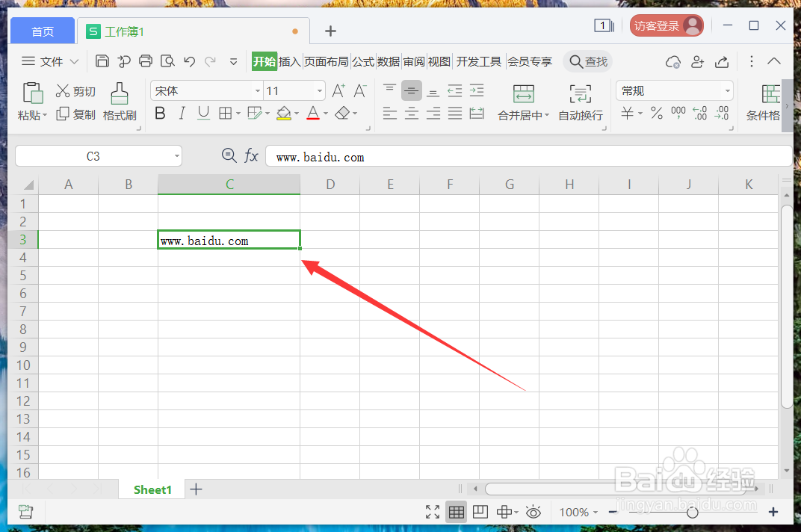
Task: Toggle eye protection mode icon
Action: point(534,512)
